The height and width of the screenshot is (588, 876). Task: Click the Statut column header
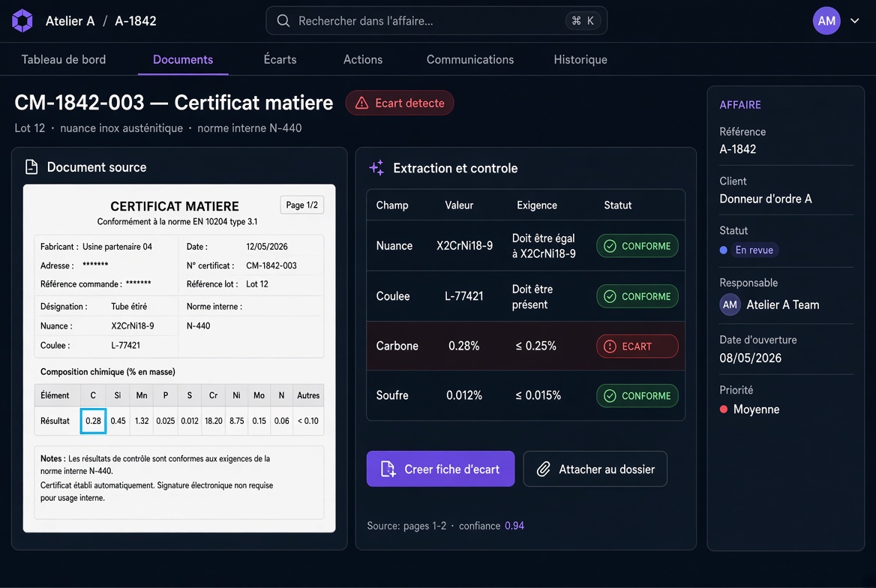(617, 205)
